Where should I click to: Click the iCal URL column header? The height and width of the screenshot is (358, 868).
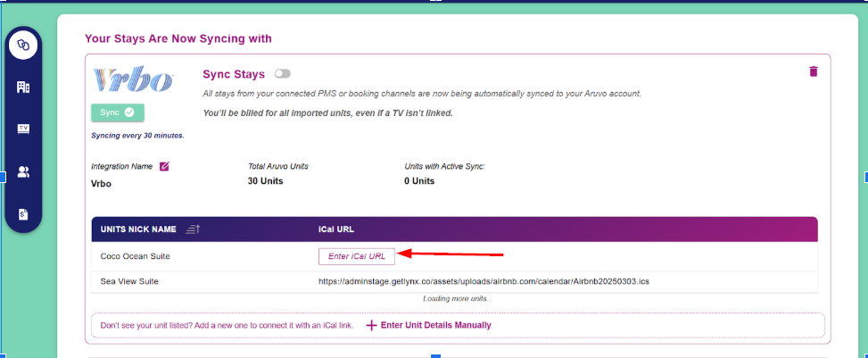coord(336,229)
